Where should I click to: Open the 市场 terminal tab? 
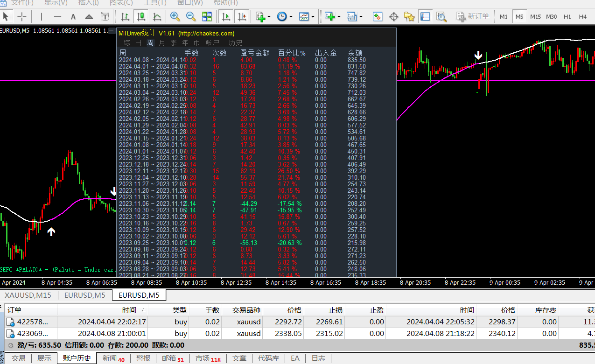coord(208,358)
